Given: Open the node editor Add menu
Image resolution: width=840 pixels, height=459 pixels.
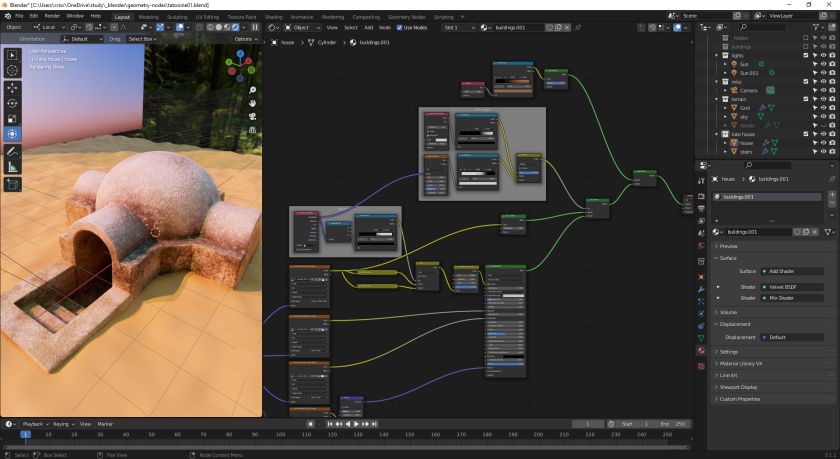Looking at the screenshot, I should [x=369, y=27].
